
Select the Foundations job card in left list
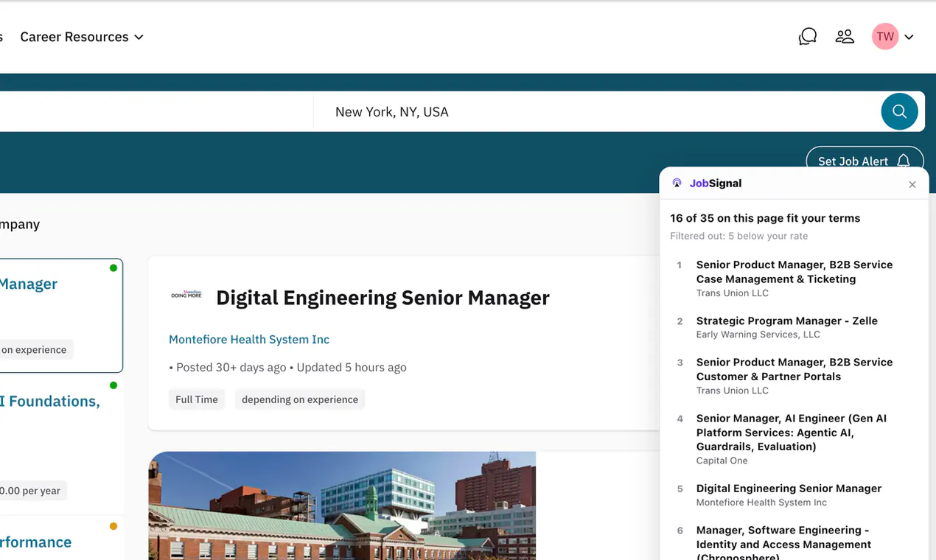pyautogui.click(x=61, y=444)
